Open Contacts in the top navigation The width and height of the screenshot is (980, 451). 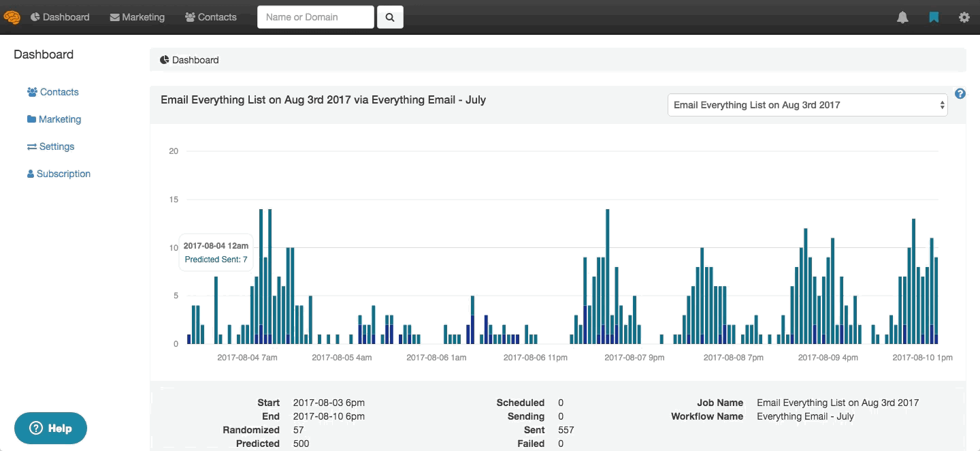[x=211, y=17]
